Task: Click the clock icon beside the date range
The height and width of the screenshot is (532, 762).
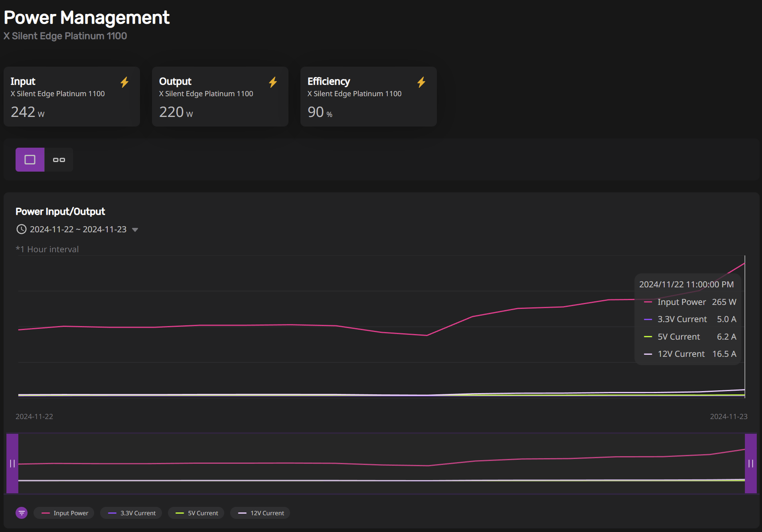Action: (21, 229)
